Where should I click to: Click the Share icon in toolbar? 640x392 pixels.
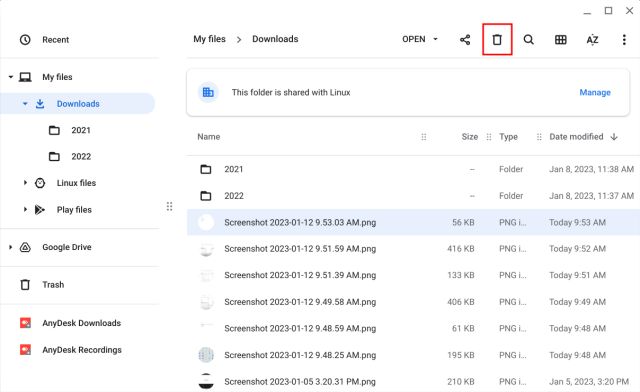pos(465,40)
